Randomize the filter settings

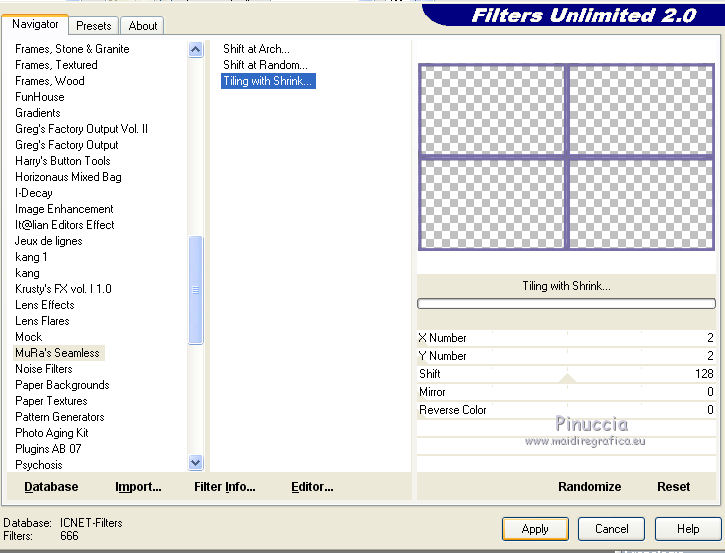point(590,487)
